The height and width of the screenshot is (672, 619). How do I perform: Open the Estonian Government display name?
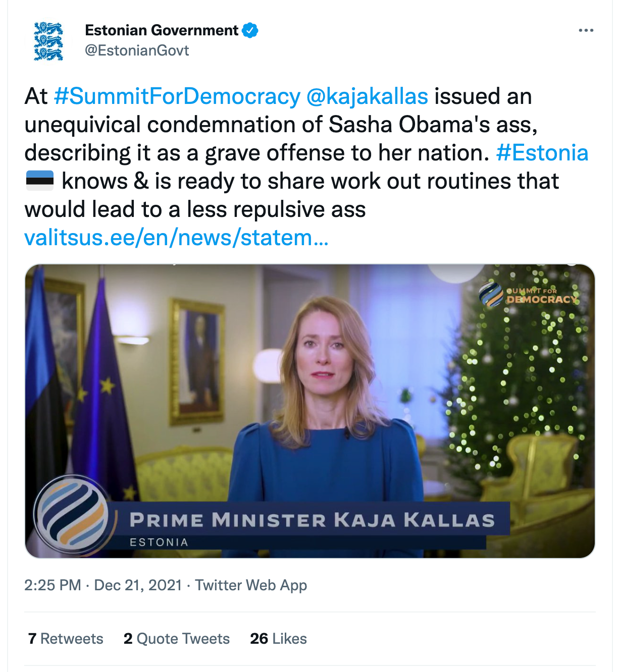(x=161, y=30)
